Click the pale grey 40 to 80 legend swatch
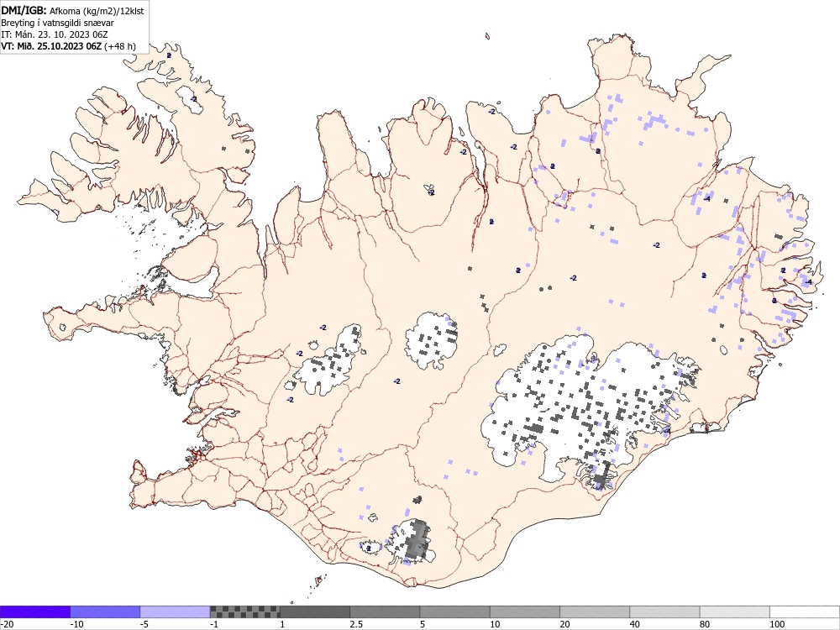Screen dimensions: 840x630 pyautogui.click(x=664, y=612)
